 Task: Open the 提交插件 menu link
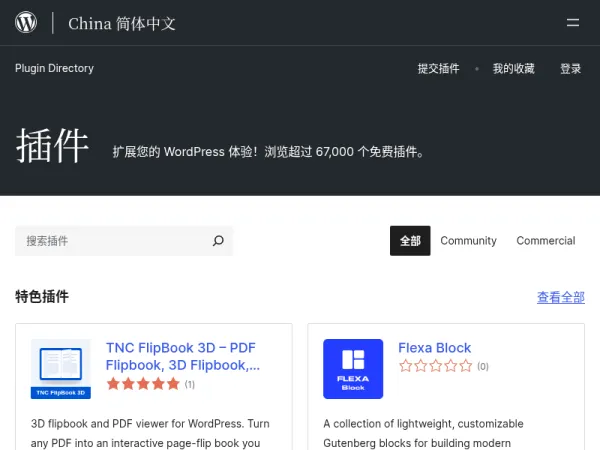[439, 68]
